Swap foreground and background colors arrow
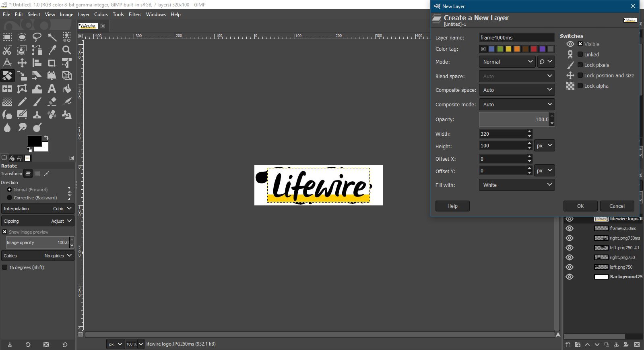Image resolution: width=644 pixels, height=350 pixels. [x=46, y=138]
